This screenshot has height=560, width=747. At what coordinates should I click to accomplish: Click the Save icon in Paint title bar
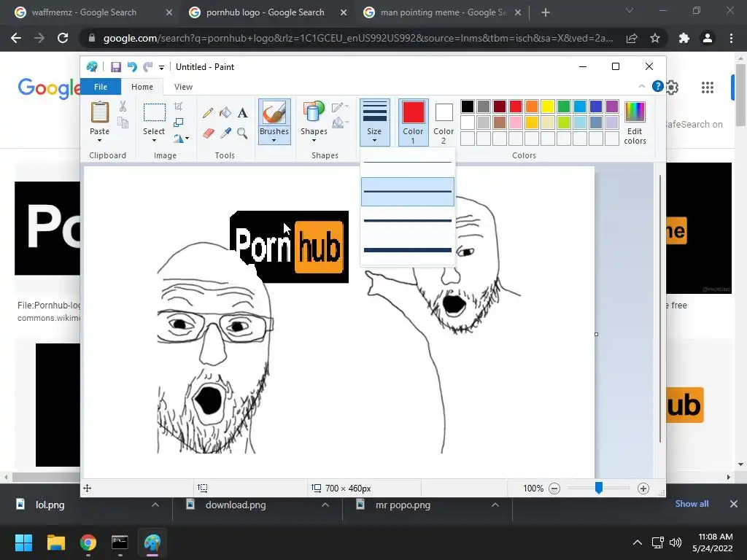(x=116, y=67)
